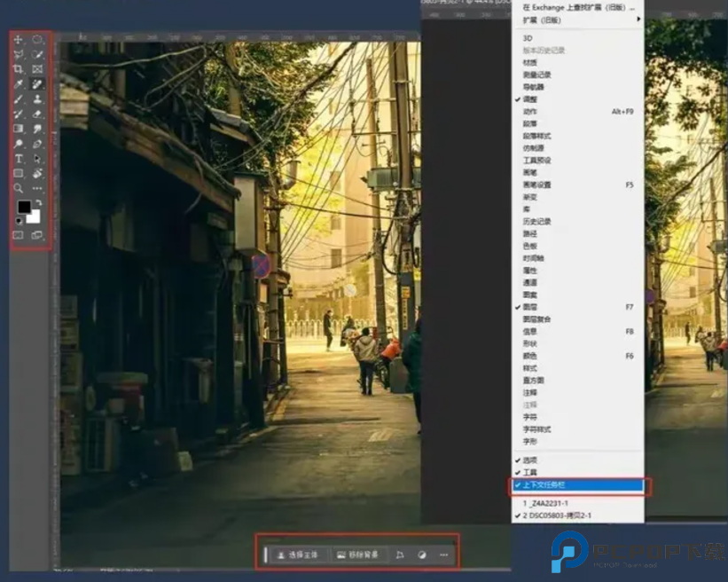Image resolution: width=728 pixels, height=582 pixels.
Task: Choose 段落样式 from the menu
Action: [578, 136]
